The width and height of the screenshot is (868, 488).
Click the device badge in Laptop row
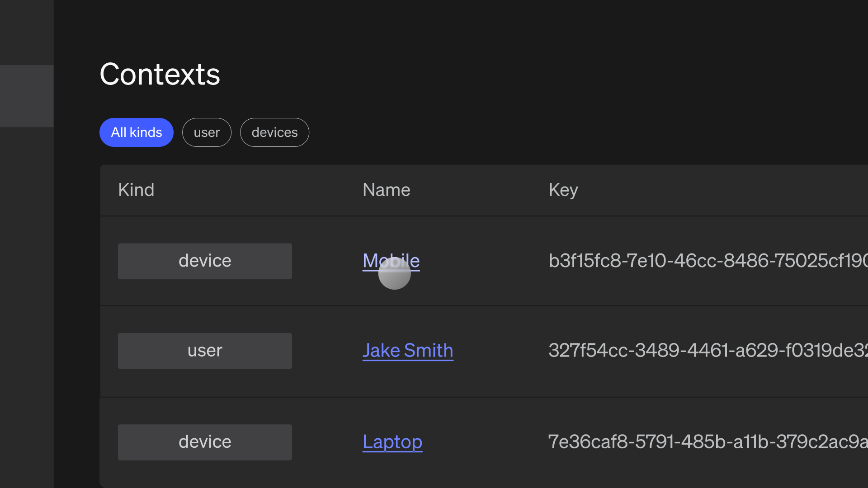click(x=205, y=442)
